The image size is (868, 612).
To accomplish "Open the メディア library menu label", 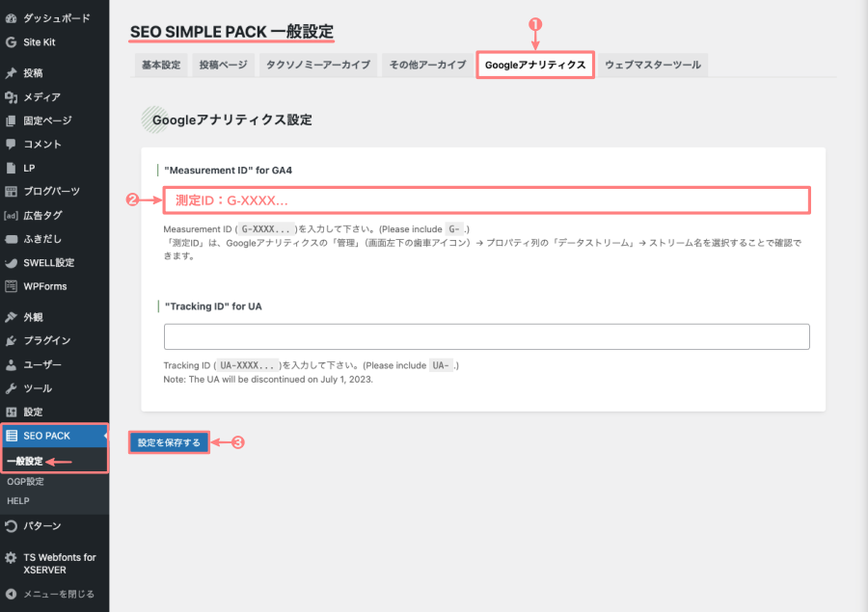I will [x=42, y=97].
